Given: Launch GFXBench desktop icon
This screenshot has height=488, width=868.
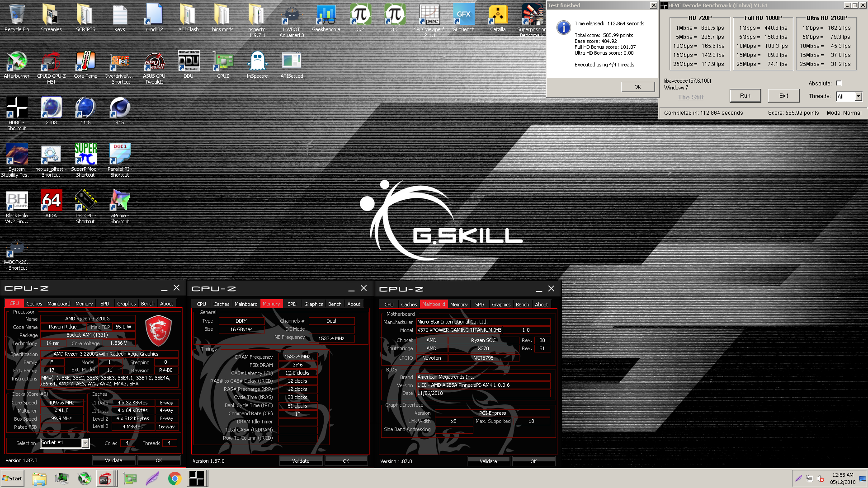Looking at the screenshot, I should point(463,18).
